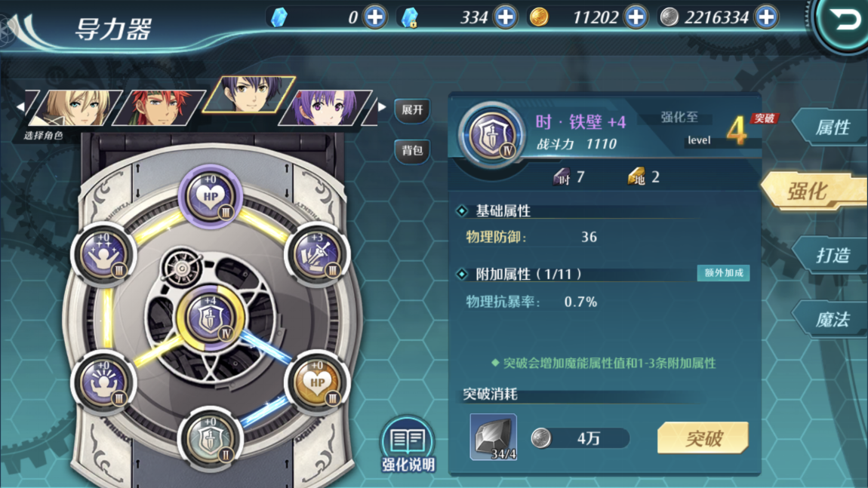
Task: Add silver coins via plus next to 2216334
Action: coord(766,17)
